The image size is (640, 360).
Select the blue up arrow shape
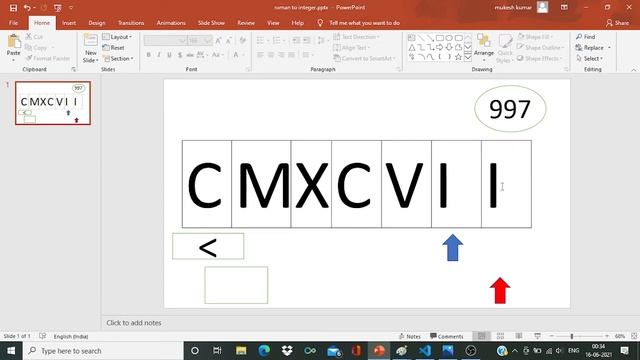[x=453, y=247]
